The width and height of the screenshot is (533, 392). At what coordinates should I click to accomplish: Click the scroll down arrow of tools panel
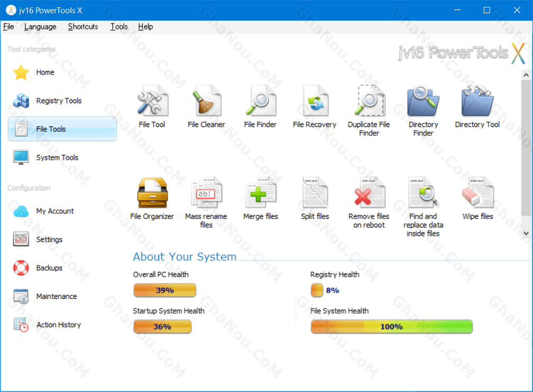click(x=526, y=233)
